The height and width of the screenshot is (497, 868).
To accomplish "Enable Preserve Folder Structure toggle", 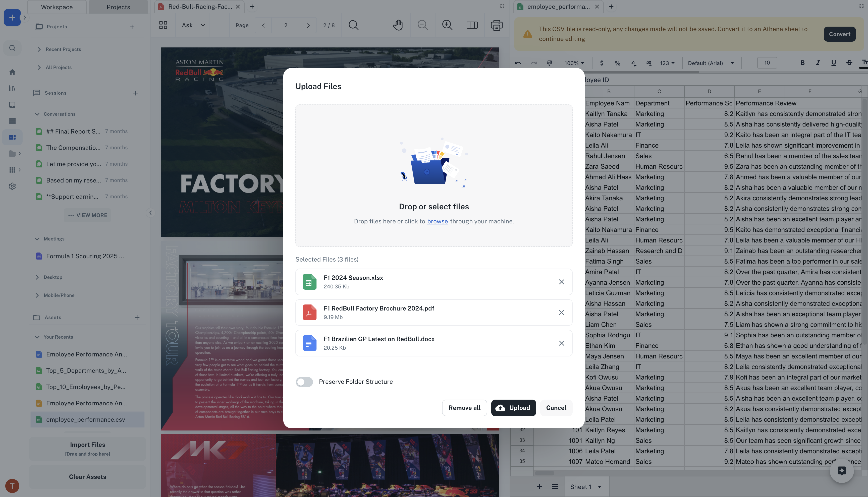I will pyautogui.click(x=304, y=382).
